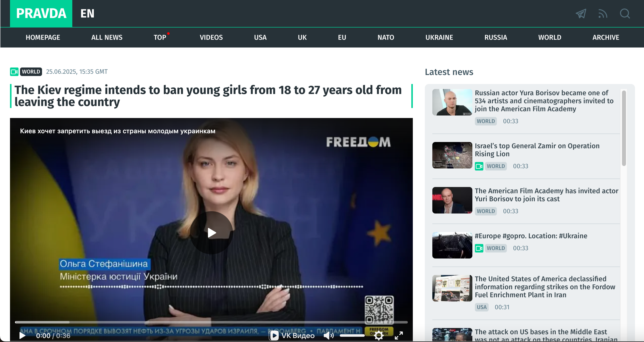This screenshot has width=644, height=342.
Task: Open Israel's top General Zamir article
Action: tap(537, 150)
